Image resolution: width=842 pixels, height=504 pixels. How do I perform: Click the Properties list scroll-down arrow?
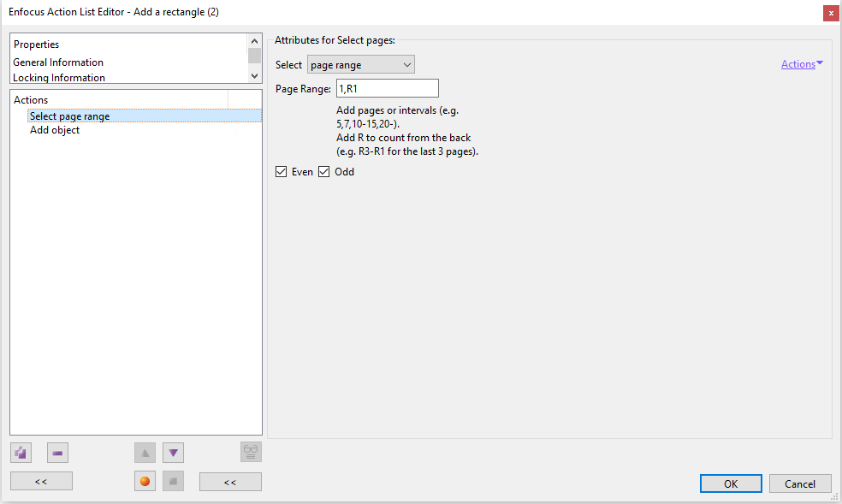pos(254,76)
